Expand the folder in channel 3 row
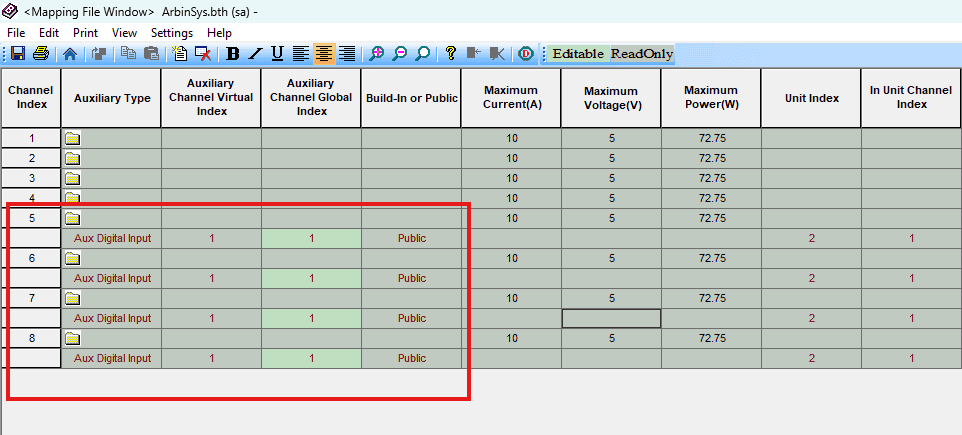962x435 pixels. (x=73, y=179)
